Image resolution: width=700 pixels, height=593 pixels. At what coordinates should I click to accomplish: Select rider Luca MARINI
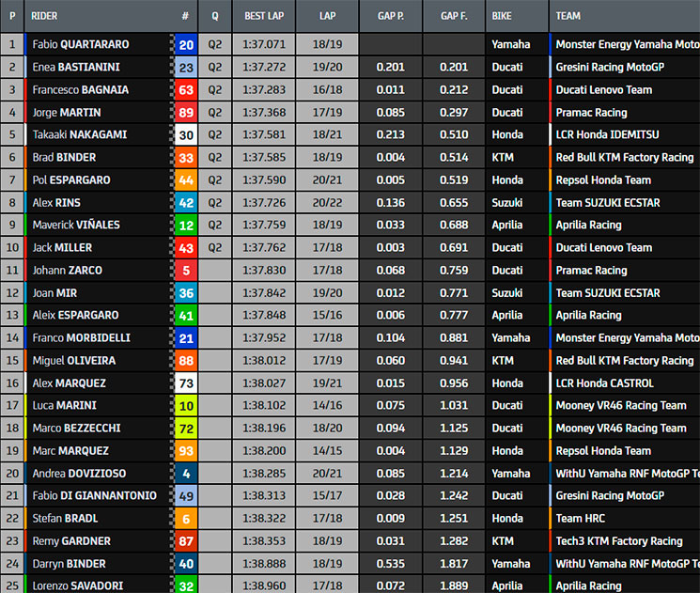64,405
